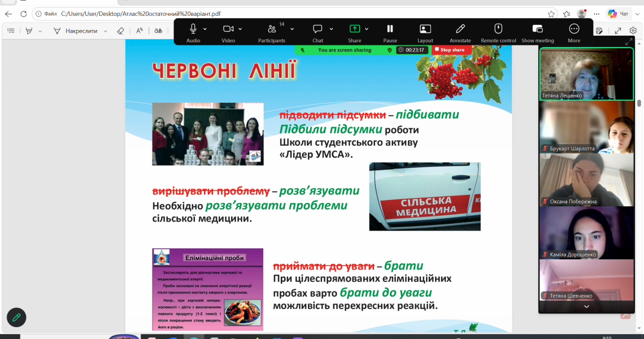View site information icon beside Файл
Image resolution: width=644 pixels, height=339 pixels.
tap(38, 14)
